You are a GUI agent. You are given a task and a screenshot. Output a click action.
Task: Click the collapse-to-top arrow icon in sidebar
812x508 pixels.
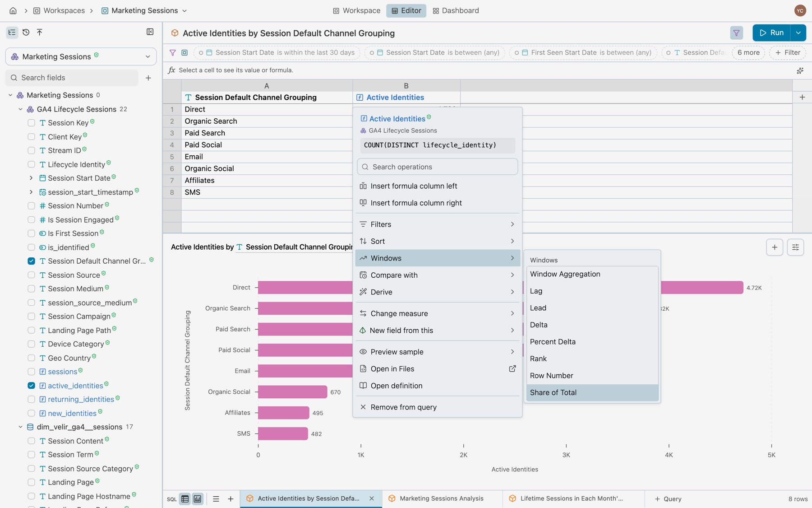pyautogui.click(x=40, y=32)
